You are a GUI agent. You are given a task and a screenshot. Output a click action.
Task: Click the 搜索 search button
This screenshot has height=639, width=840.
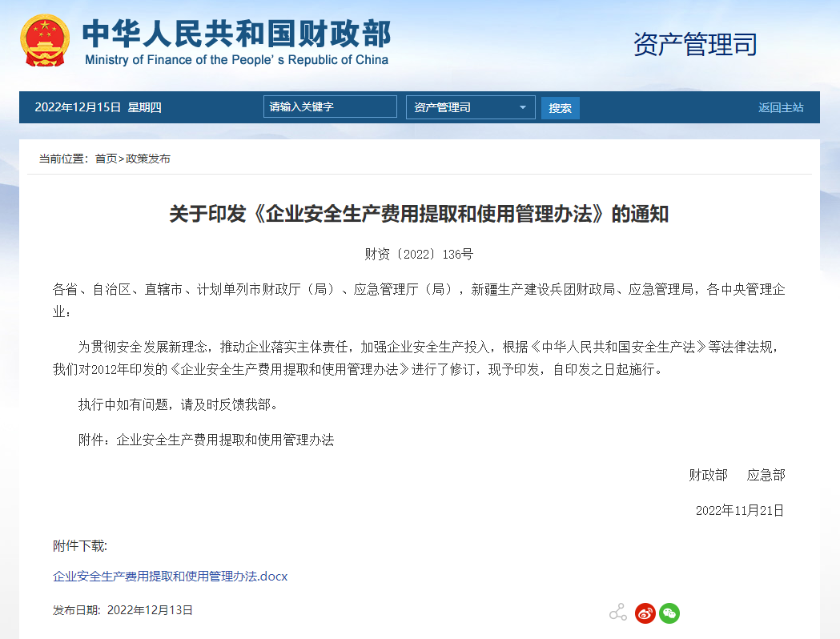(x=560, y=106)
